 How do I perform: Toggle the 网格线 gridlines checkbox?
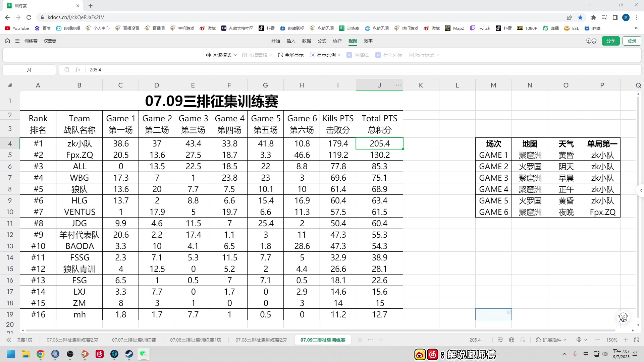[350, 55]
